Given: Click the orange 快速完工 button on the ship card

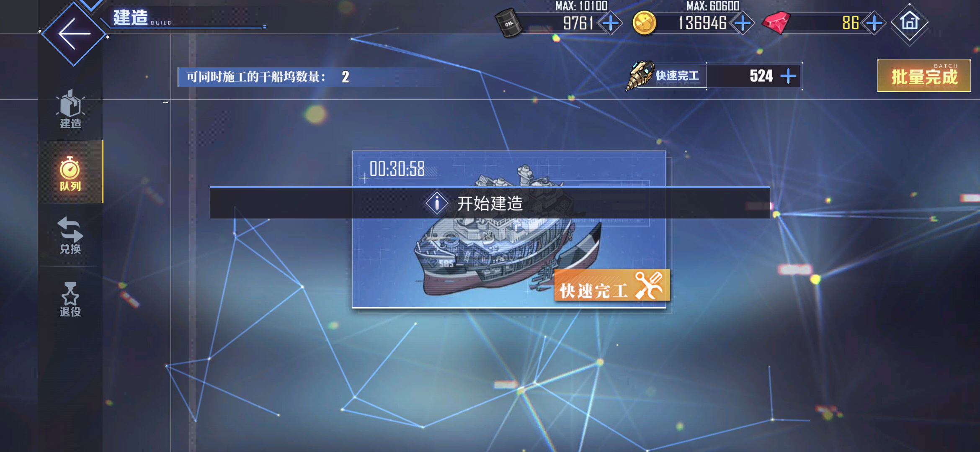Looking at the screenshot, I should 612,285.
